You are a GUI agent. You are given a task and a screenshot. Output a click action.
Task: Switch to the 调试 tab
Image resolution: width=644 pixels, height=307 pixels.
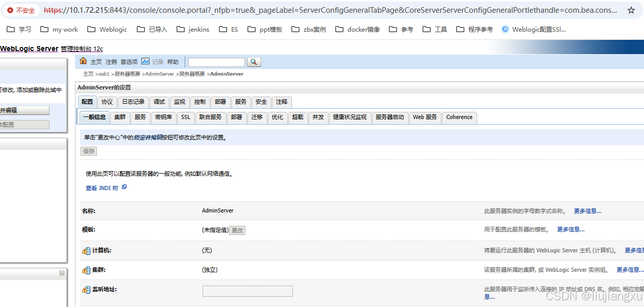(x=159, y=102)
